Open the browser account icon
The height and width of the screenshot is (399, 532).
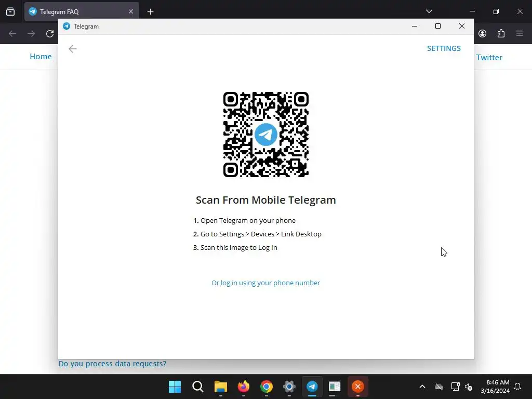point(483,33)
